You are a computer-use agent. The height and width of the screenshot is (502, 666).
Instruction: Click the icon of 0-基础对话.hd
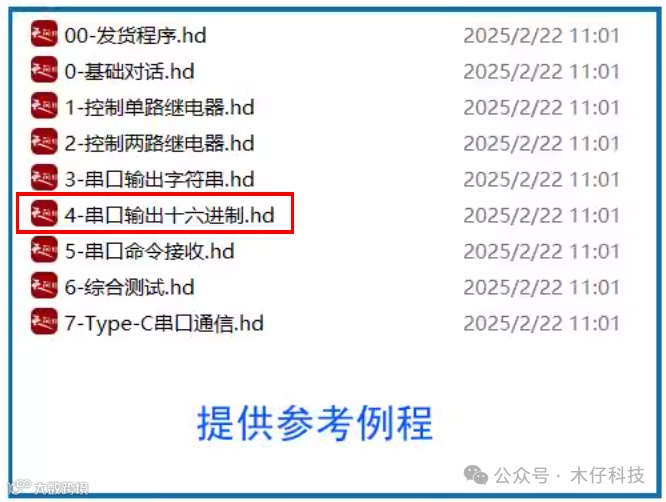click(x=44, y=69)
